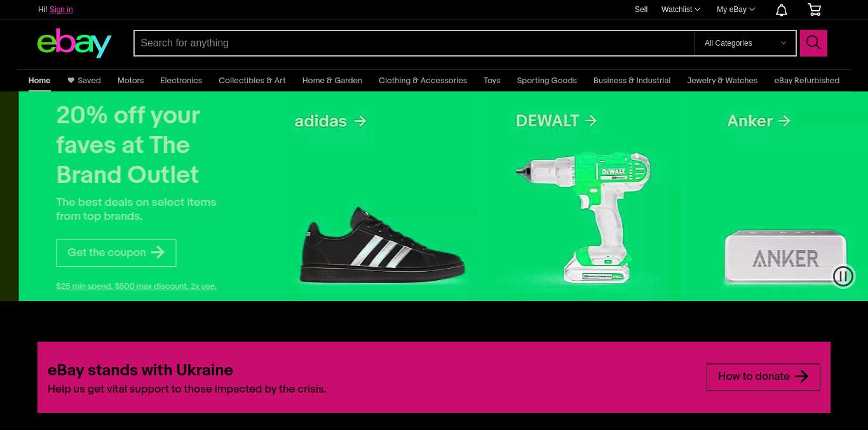
Task: Open the notifications bell icon
Action: pos(782,10)
